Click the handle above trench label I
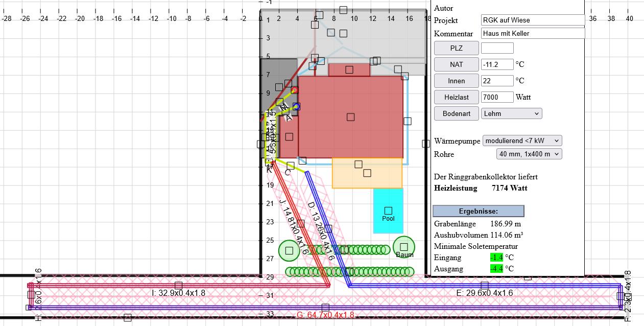This screenshot has height=326, width=644. tap(178, 285)
